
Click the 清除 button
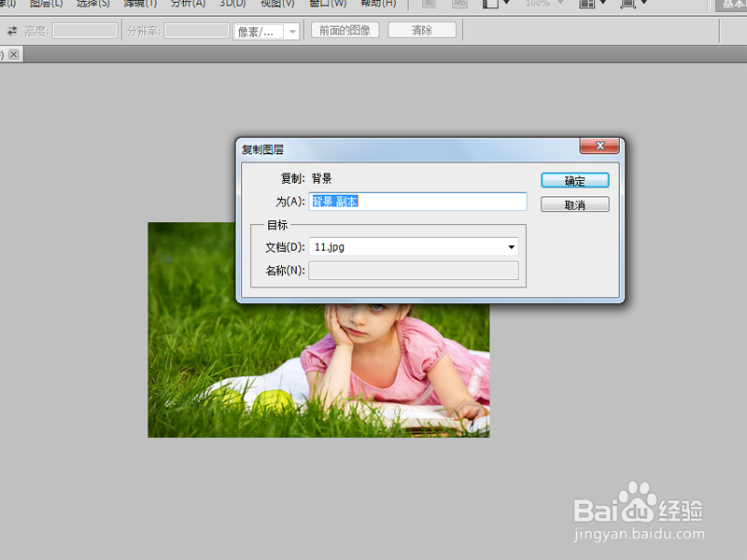click(x=422, y=31)
